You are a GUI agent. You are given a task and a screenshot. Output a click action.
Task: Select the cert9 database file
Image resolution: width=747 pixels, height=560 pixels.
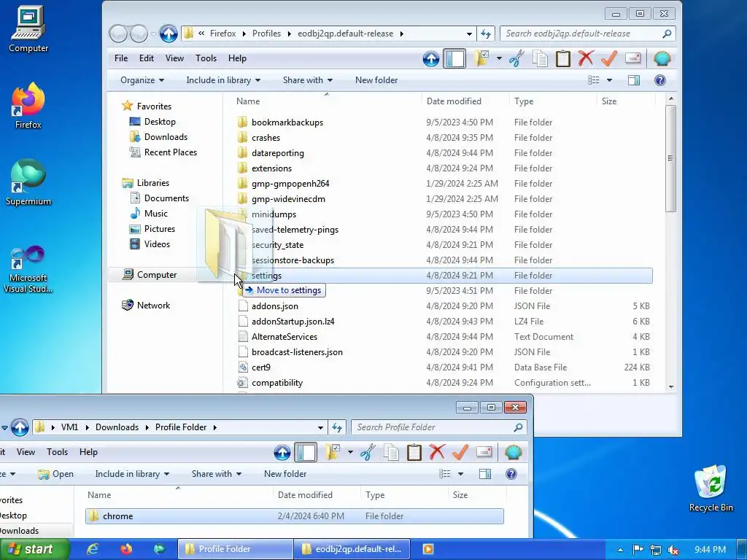click(261, 367)
